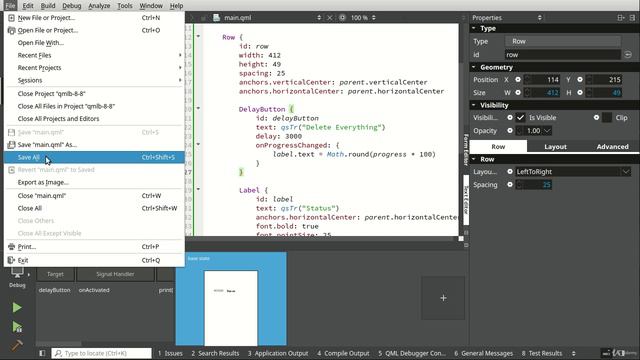Switch to the Form Editor vertical tab
640x360 pixels.
pyautogui.click(x=466, y=149)
